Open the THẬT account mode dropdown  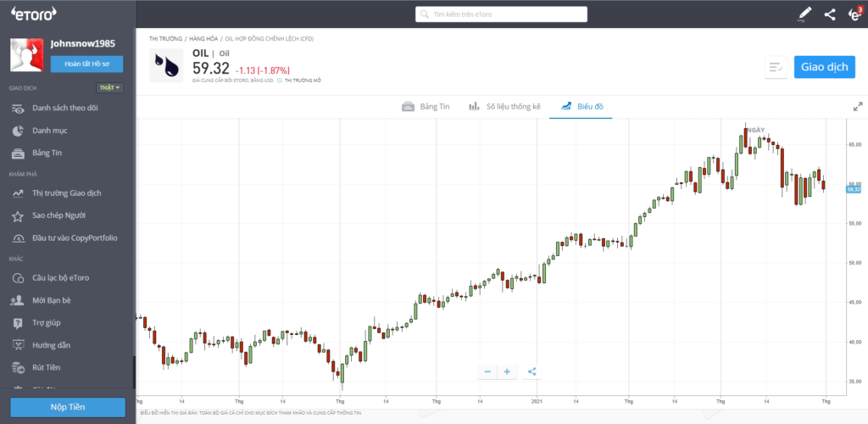(x=109, y=88)
